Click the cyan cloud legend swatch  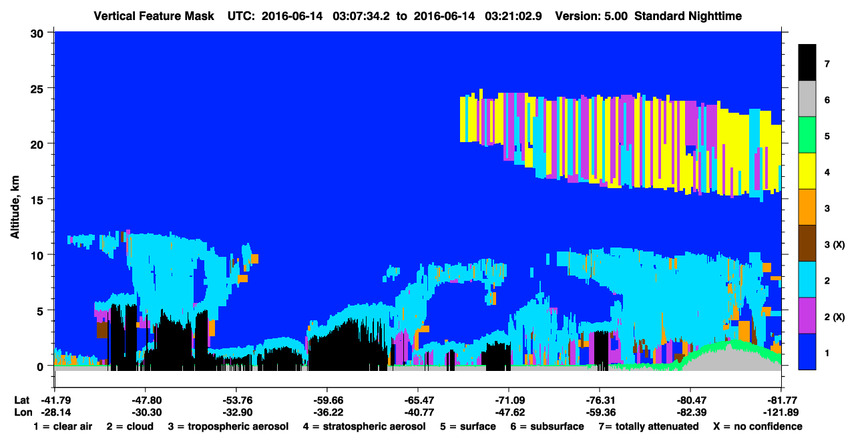point(807,279)
